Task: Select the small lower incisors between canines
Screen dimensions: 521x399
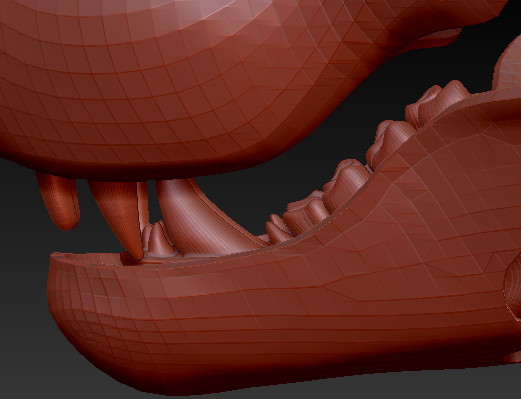Action: pos(157,238)
